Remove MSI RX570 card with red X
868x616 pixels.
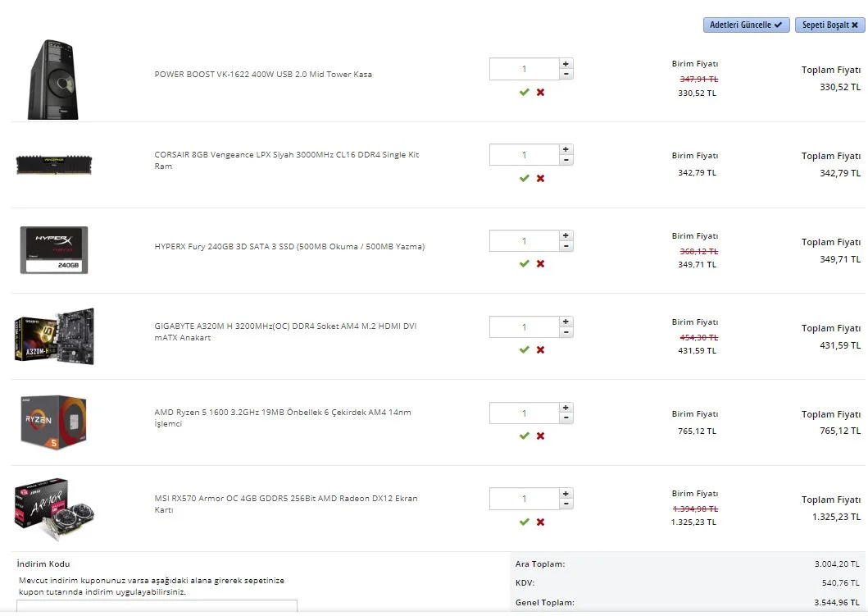[x=540, y=522]
